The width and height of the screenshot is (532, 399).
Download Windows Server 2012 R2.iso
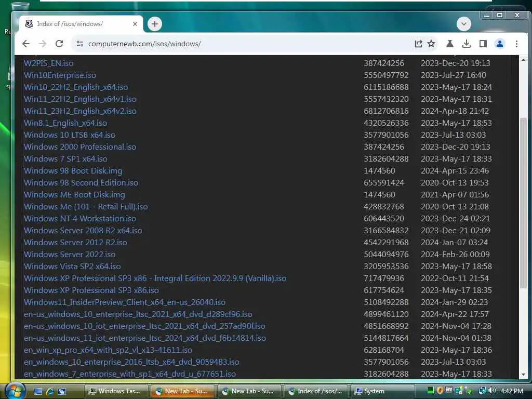point(75,242)
